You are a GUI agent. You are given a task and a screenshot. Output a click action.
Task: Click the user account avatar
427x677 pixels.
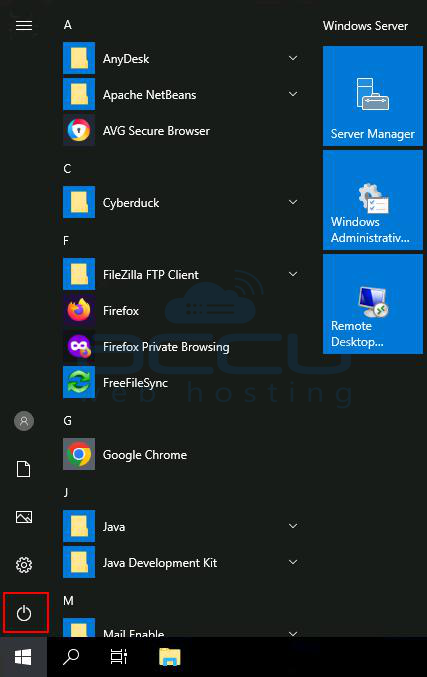[x=24, y=421]
